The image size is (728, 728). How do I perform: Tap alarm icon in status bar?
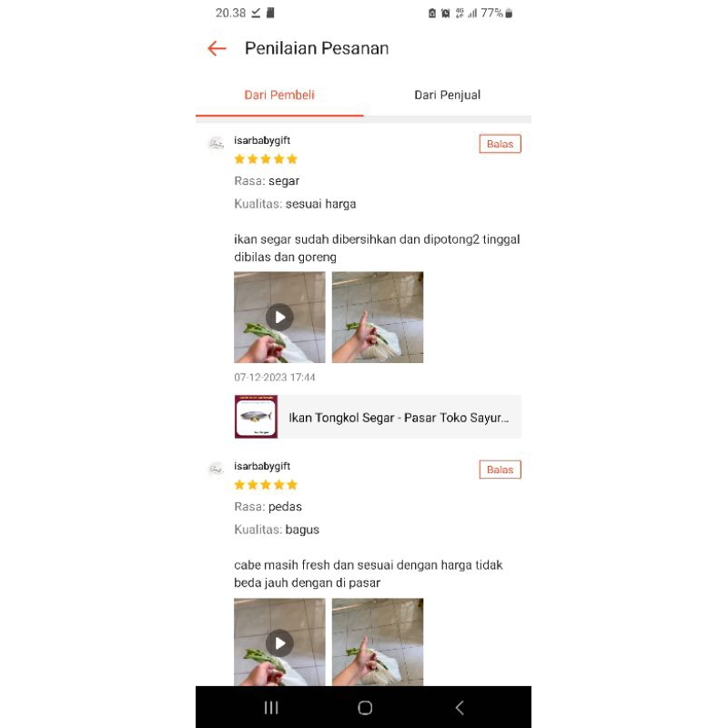tap(445, 13)
